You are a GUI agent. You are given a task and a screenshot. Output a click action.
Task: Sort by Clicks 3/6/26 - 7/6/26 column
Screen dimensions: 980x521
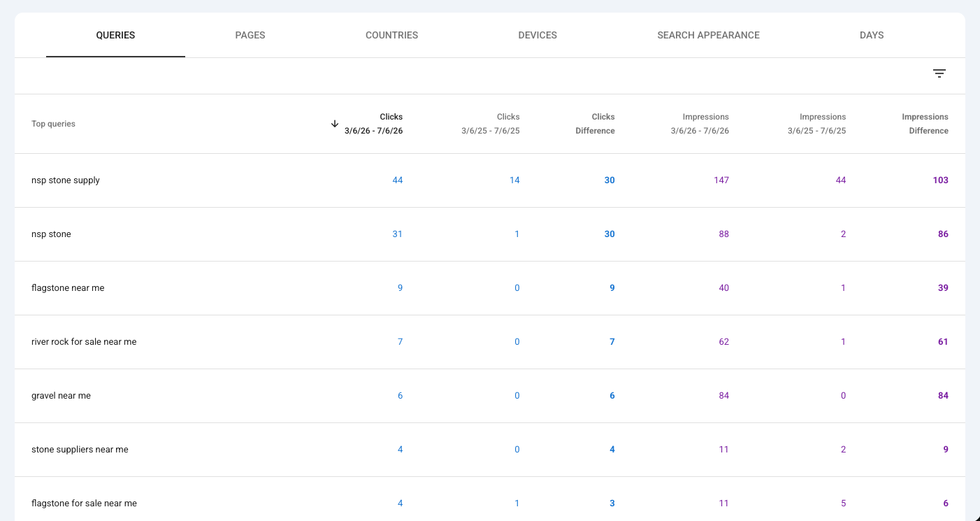coord(373,124)
